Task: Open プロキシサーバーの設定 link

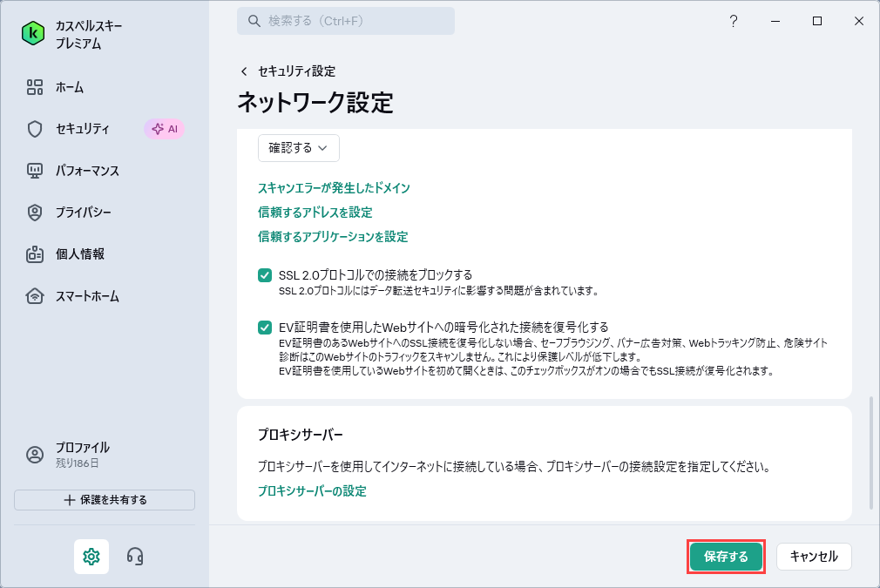Action: [x=312, y=491]
